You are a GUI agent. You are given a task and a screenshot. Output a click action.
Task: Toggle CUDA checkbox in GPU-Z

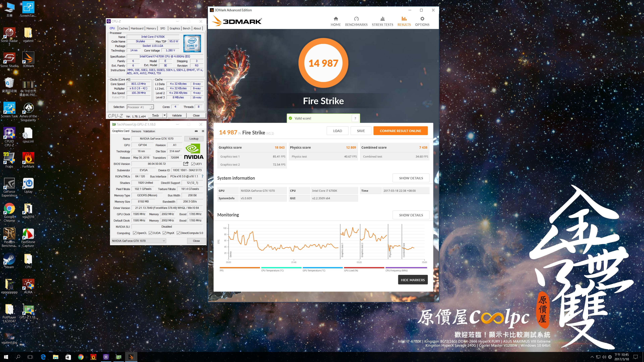[x=150, y=233]
